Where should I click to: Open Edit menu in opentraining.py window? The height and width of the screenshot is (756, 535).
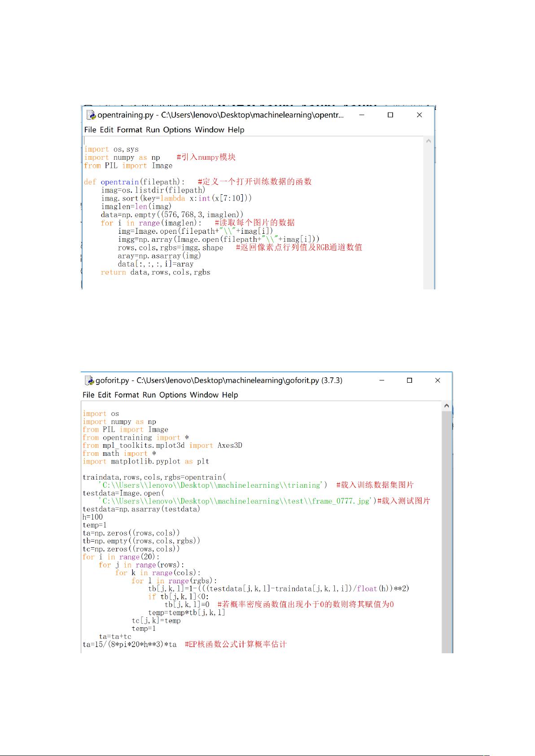[x=106, y=130]
